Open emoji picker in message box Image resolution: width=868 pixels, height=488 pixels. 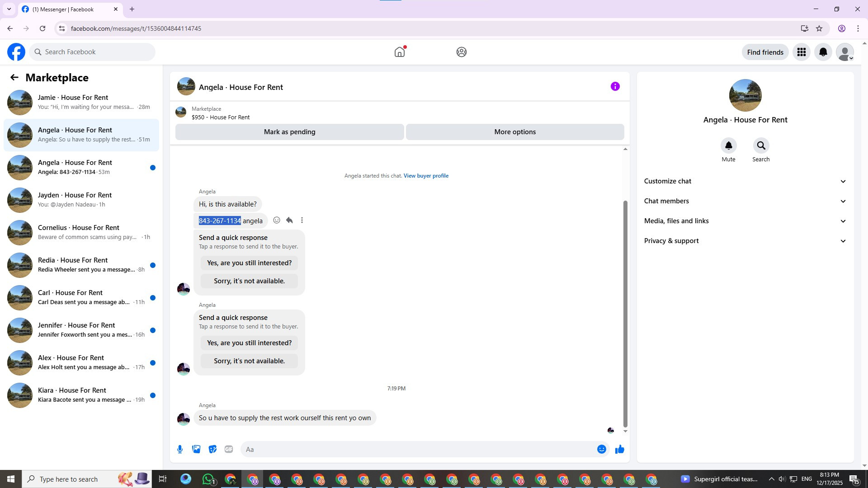601,449
